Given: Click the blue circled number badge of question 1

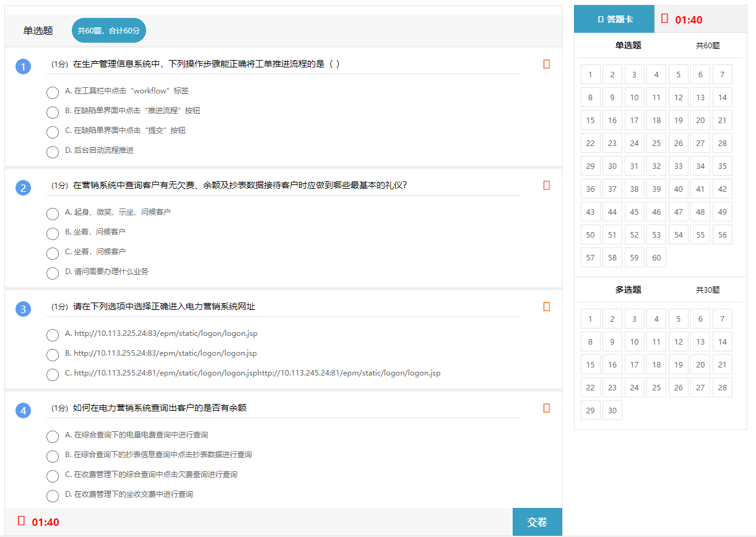Looking at the screenshot, I should 23,66.
